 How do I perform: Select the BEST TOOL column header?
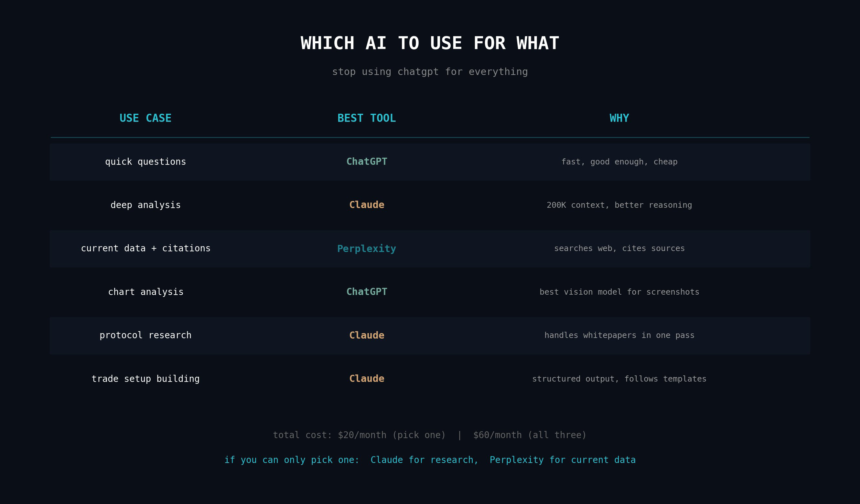367,118
